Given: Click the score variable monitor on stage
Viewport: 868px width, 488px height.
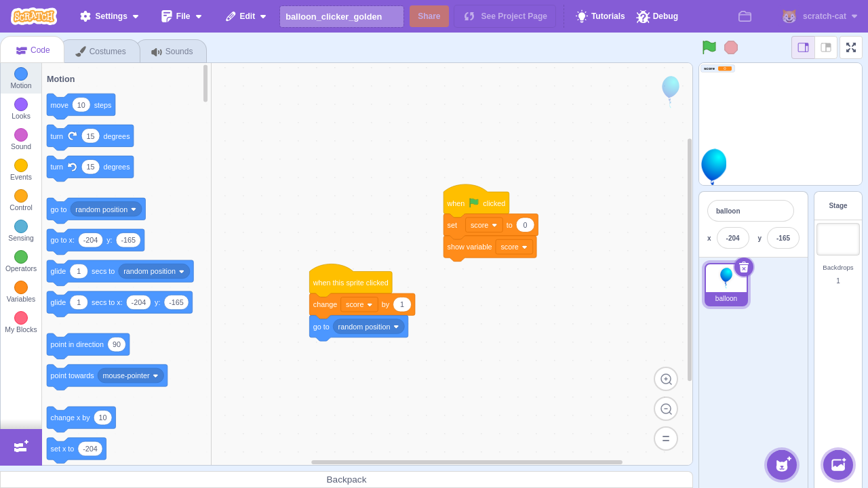Looking at the screenshot, I should point(718,68).
